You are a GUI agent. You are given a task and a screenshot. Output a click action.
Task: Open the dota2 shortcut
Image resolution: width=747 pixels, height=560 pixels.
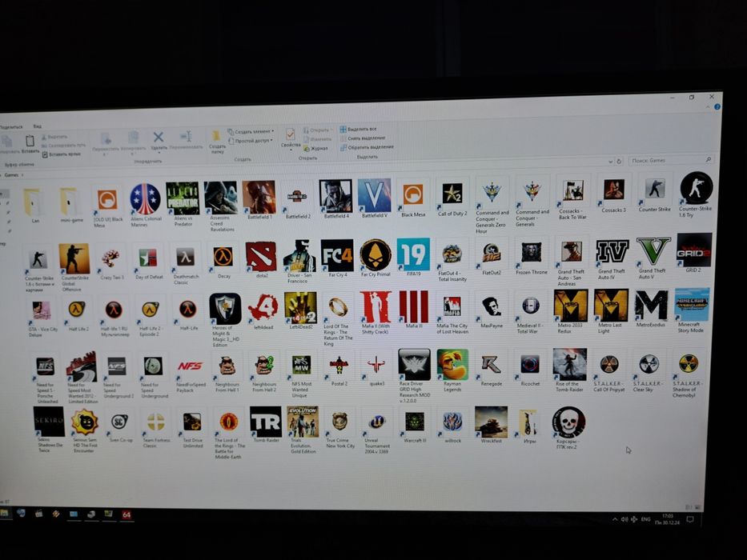tap(260, 256)
